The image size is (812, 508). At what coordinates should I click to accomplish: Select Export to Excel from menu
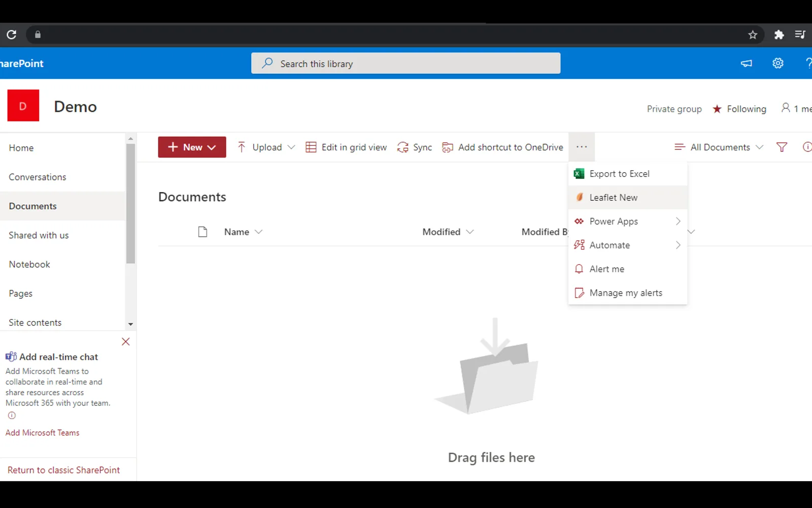pos(628,174)
